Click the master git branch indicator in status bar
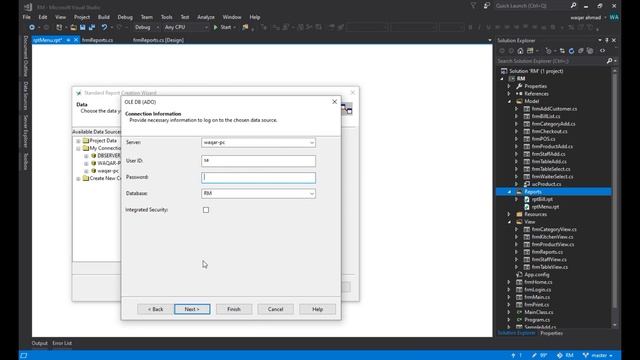This screenshot has height=360, width=640. click(x=598, y=356)
